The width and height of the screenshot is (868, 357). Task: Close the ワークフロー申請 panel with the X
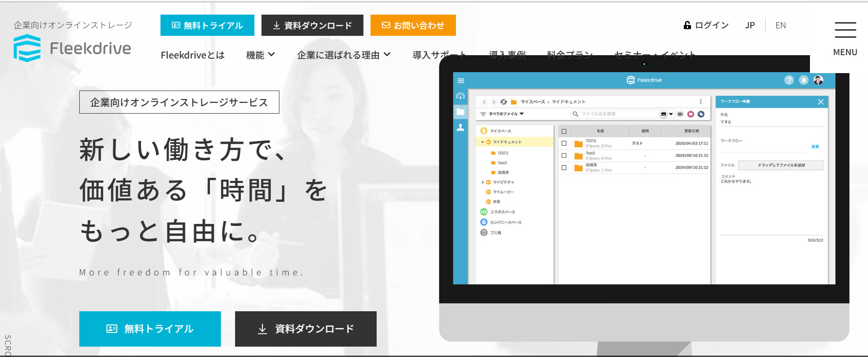click(x=820, y=102)
